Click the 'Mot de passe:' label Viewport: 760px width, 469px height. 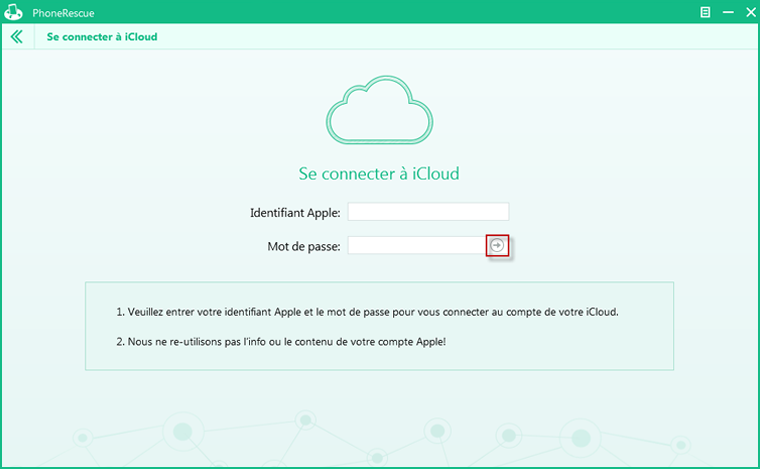[304, 247]
